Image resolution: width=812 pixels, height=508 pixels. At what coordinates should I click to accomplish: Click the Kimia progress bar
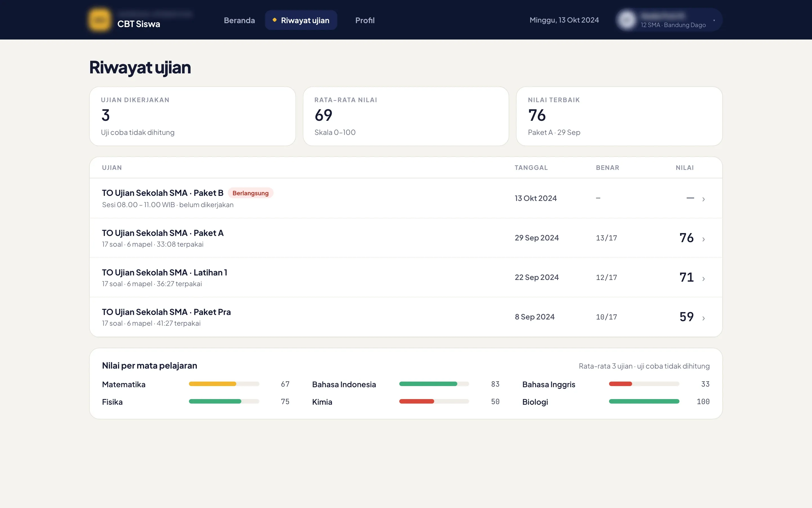coord(434,401)
